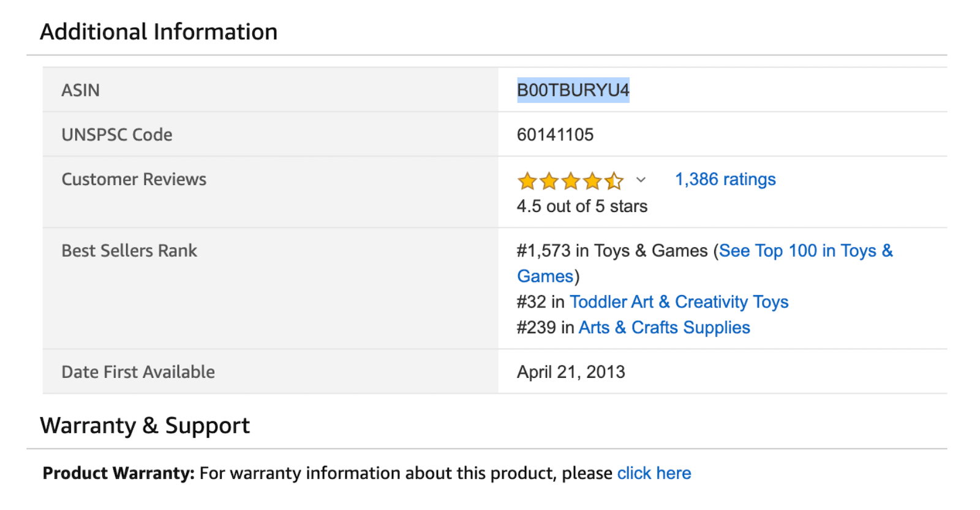Open See Top 100 in Toys & Games

(x=805, y=251)
